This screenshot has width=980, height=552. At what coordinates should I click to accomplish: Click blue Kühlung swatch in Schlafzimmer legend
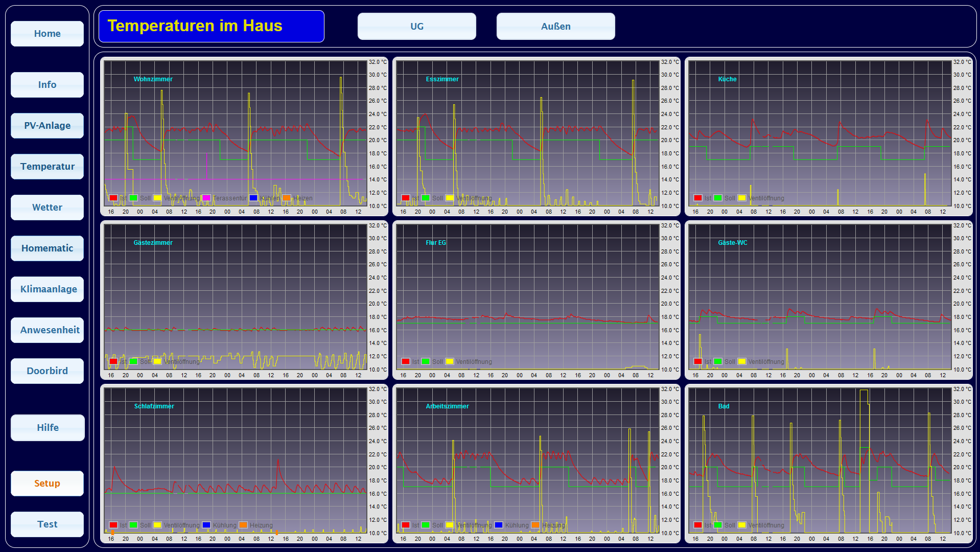pos(206,525)
